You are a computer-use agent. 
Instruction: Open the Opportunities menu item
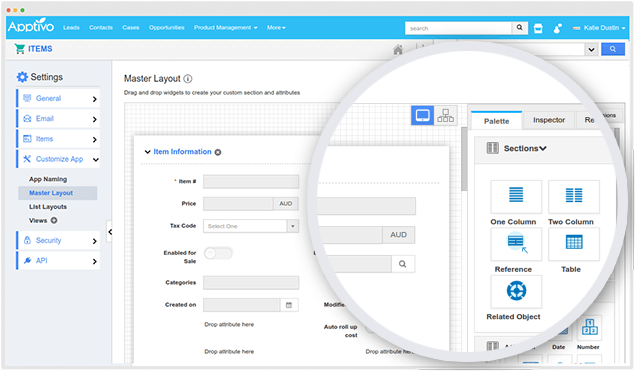(166, 28)
